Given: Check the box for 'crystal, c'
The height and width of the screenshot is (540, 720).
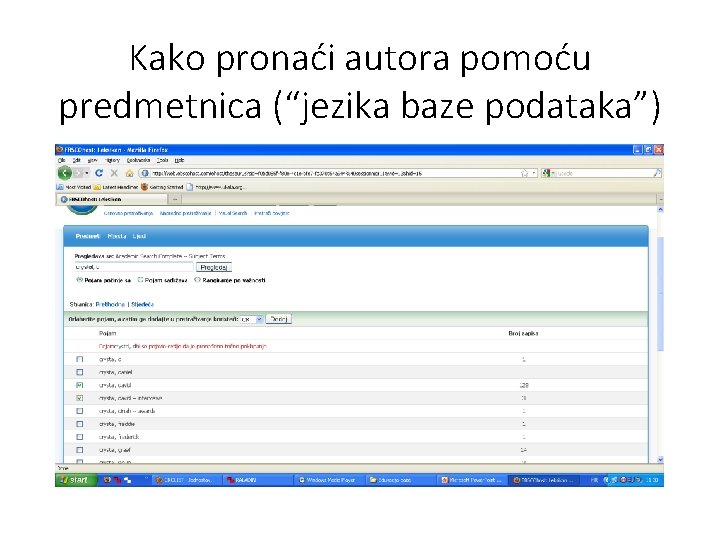Looking at the screenshot, I should coord(79,359).
